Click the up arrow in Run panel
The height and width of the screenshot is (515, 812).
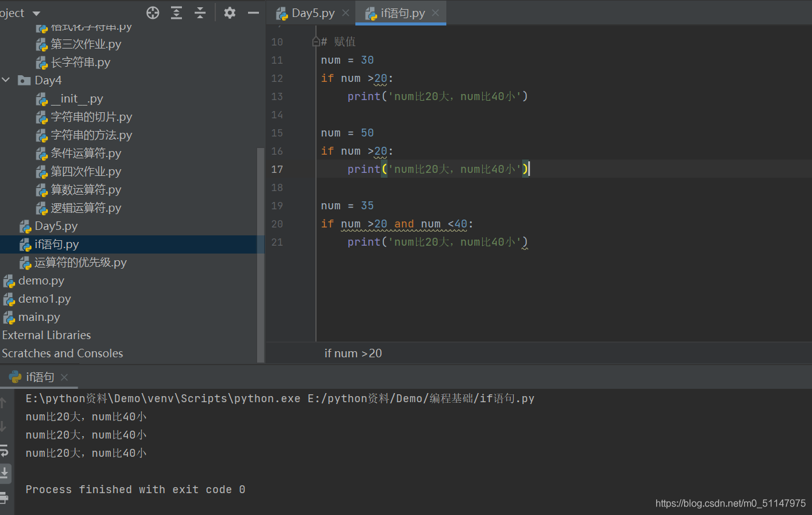point(4,402)
